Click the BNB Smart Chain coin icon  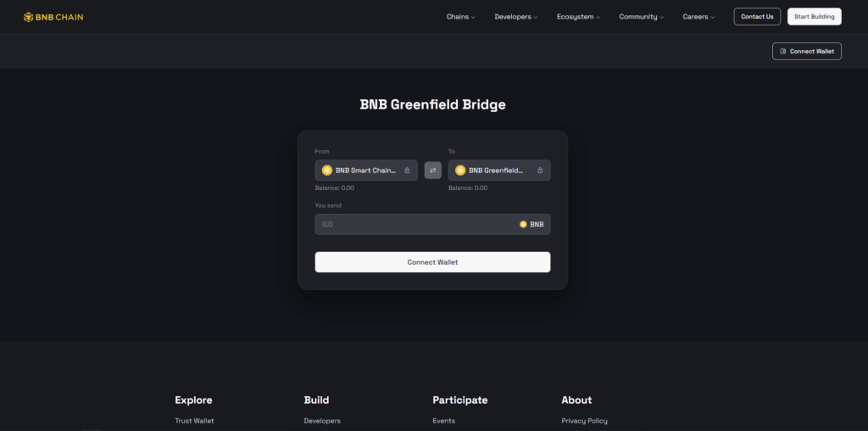326,171
